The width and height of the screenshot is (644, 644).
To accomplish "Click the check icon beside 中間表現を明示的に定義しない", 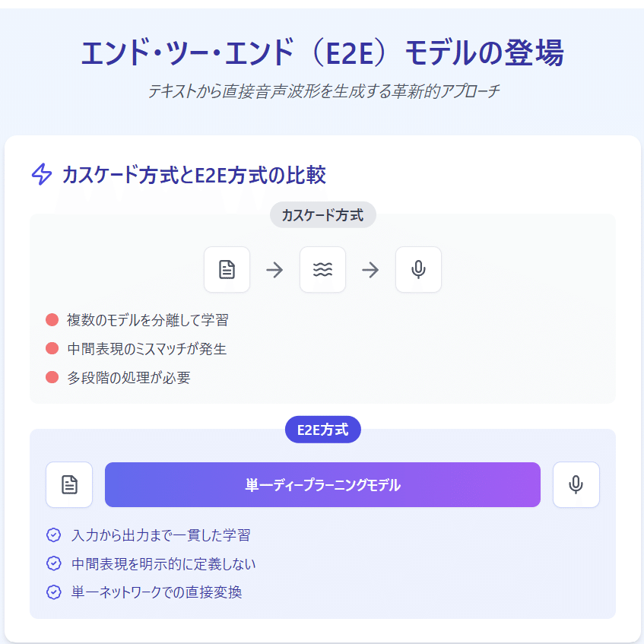I will click(54, 563).
